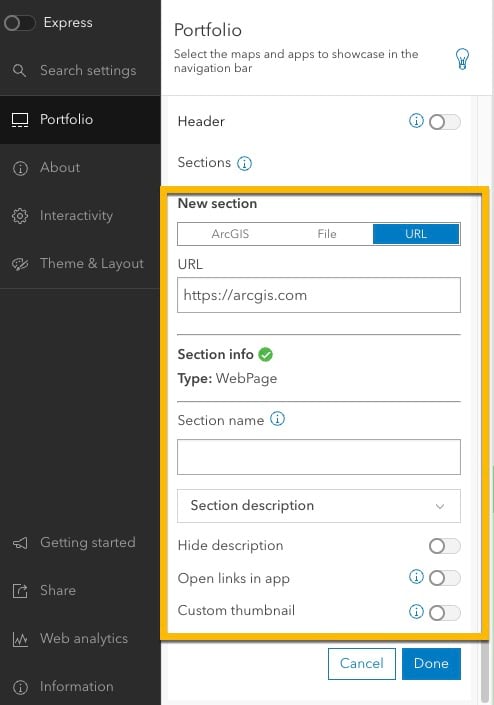
Task: Click the Web analytics chart icon
Action: [x=20, y=639]
